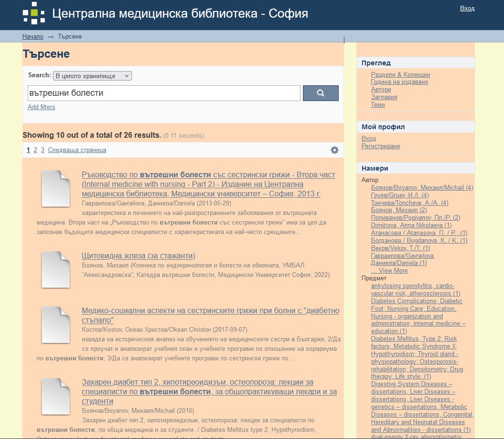Click the library logo icon in header

[34, 13]
